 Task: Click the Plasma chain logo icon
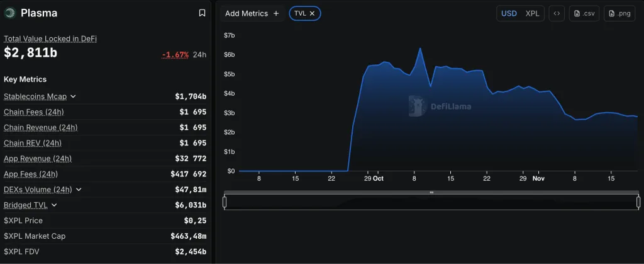tap(10, 13)
